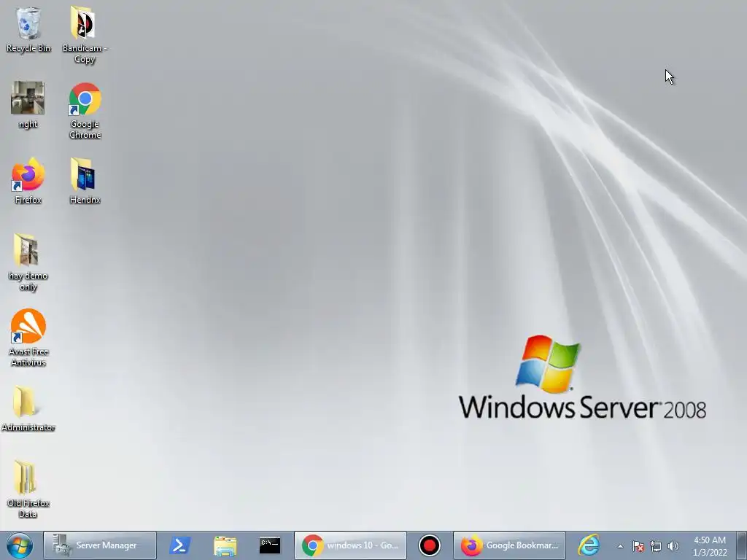Click the Show desktop button at taskbar end
The width and height of the screenshot is (747, 560).
coord(741,545)
